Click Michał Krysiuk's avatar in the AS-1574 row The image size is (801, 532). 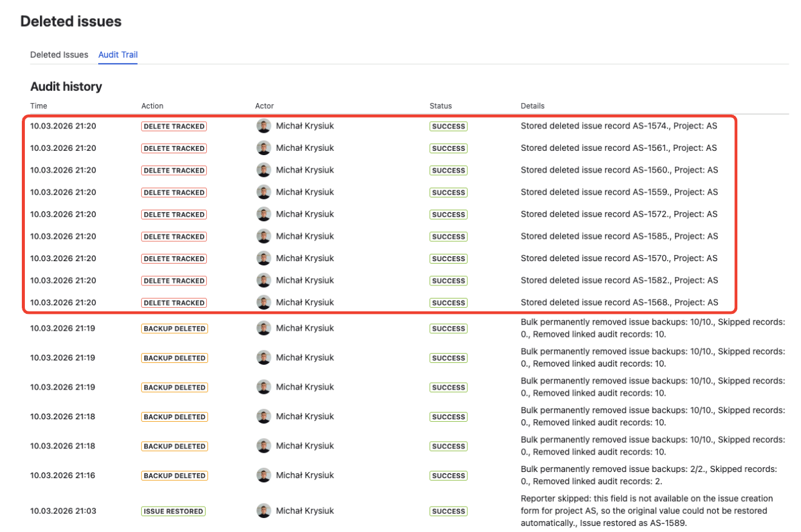pos(264,126)
